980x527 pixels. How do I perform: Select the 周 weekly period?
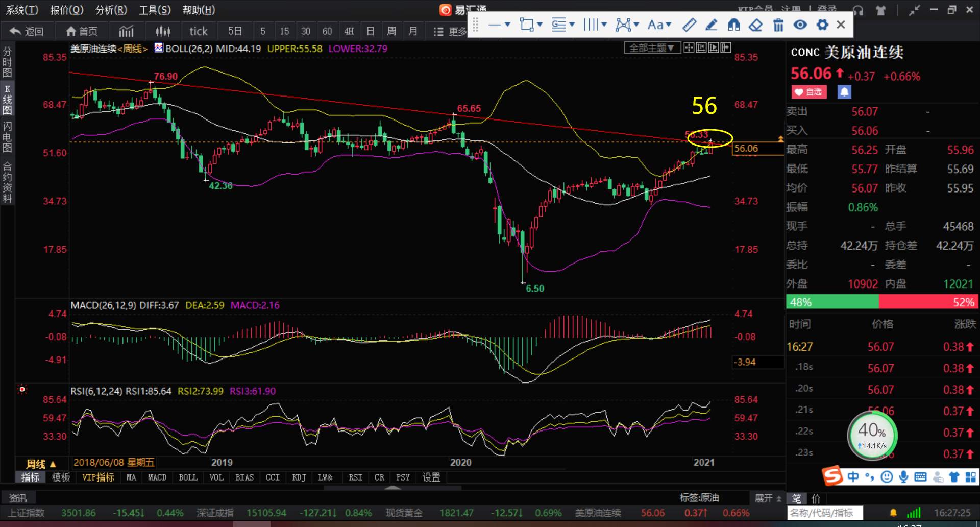(x=391, y=31)
